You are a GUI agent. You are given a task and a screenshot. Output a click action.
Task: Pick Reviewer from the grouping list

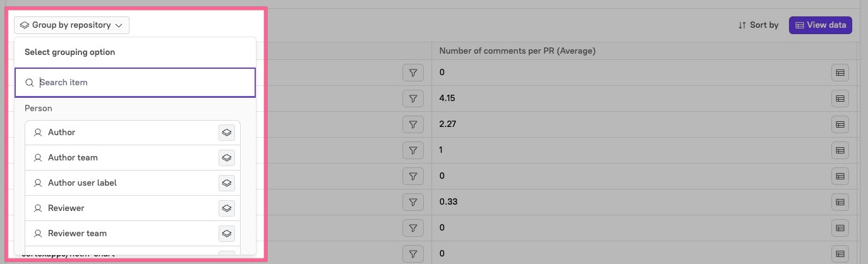point(66,208)
